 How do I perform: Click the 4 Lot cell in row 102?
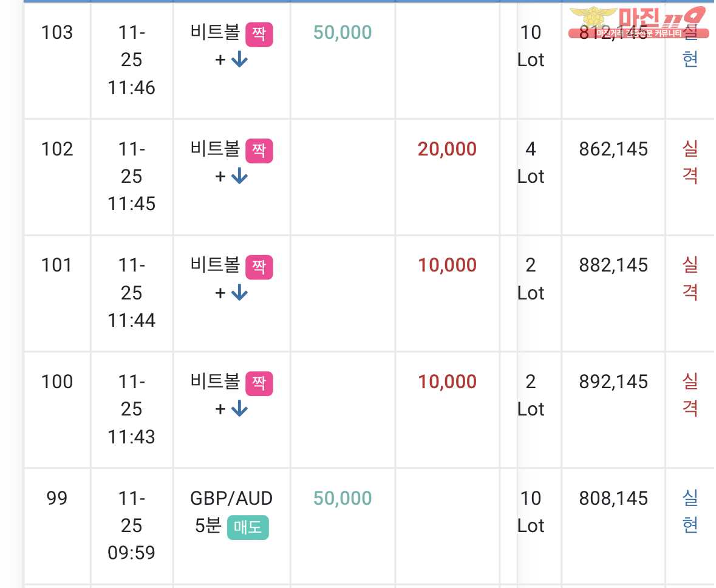[531, 163]
